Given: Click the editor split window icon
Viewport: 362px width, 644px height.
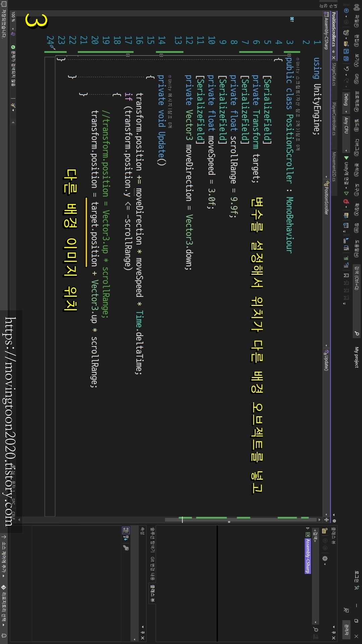Looking at the screenshot, I should 326,520.
